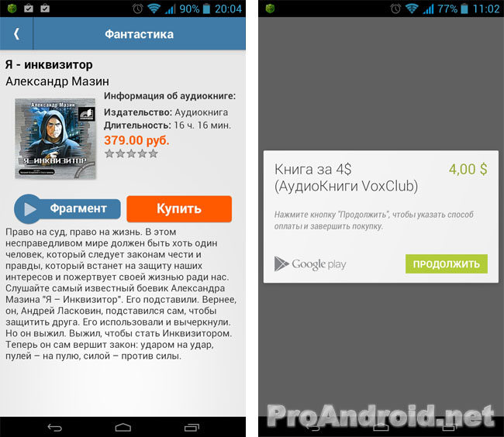Tap the orange Купить button
Screen dimensions: 504x437
(179, 208)
